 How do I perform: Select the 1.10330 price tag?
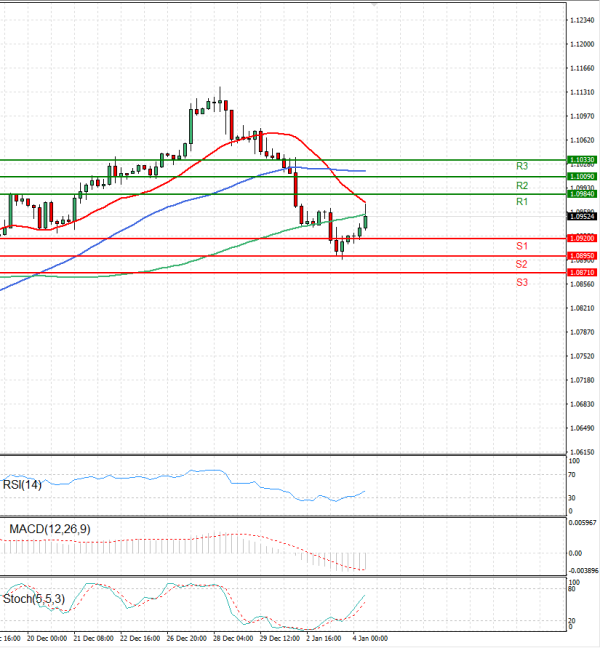[x=582, y=160]
